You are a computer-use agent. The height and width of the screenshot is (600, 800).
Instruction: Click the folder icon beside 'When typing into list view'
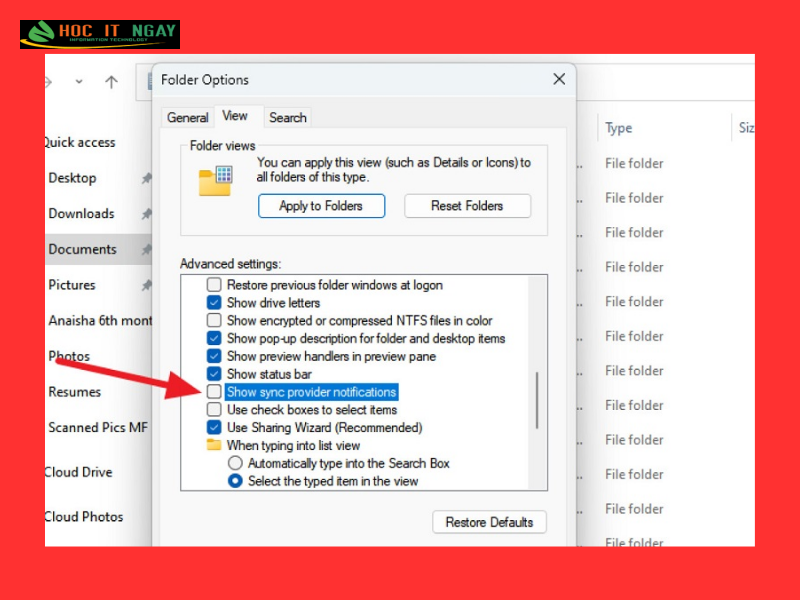(x=214, y=445)
